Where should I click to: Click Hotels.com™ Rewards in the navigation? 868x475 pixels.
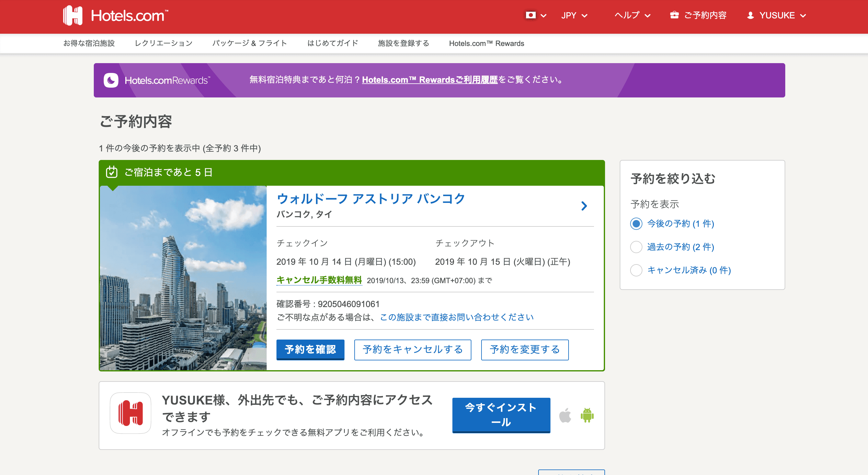coord(487,43)
